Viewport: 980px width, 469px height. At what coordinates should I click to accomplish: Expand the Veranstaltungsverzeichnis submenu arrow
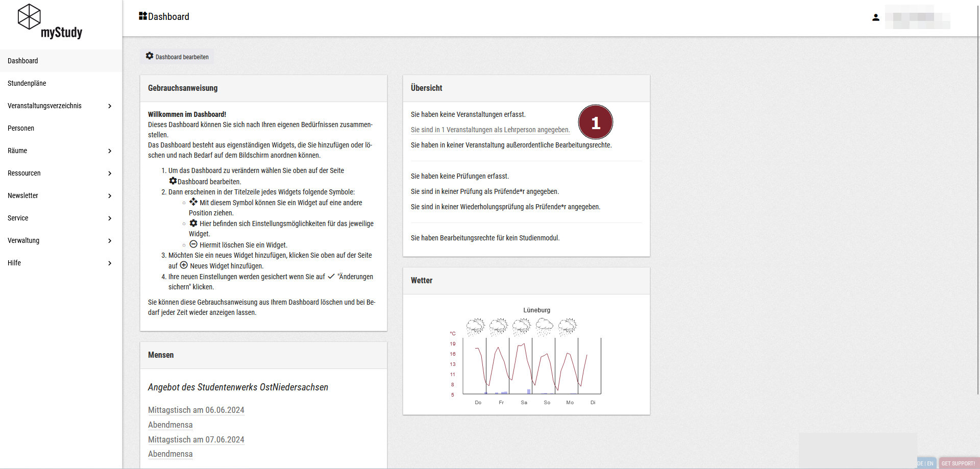coord(110,106)
